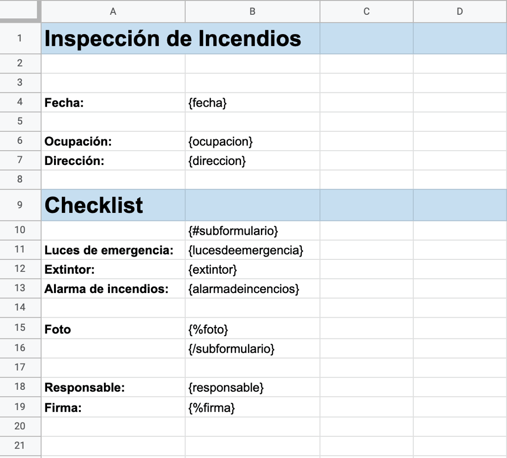Select the {direccion} placeholder cell
The height and width of the screenshot is (458, 507).
pyautogui.click(x=252, y=161)
